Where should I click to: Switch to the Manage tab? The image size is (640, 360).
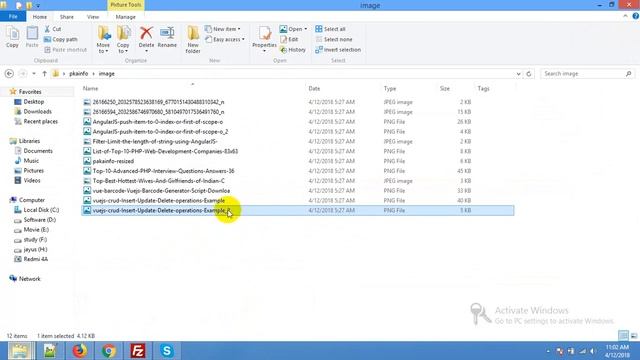click(125, 17)
